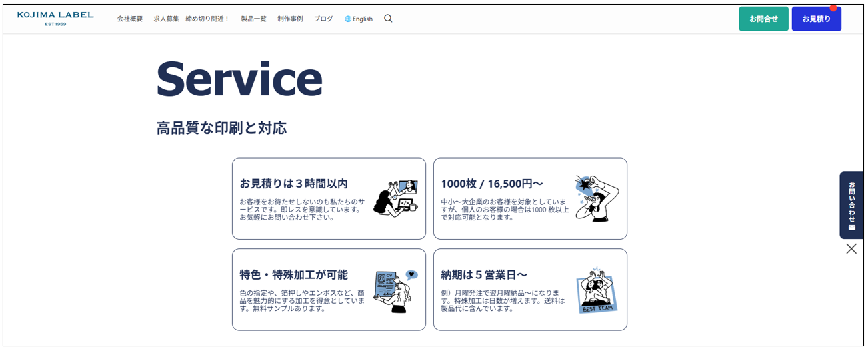This screenshot has height=349, width=868.
Task: Click the globe icon beside English
Action: 348,19
